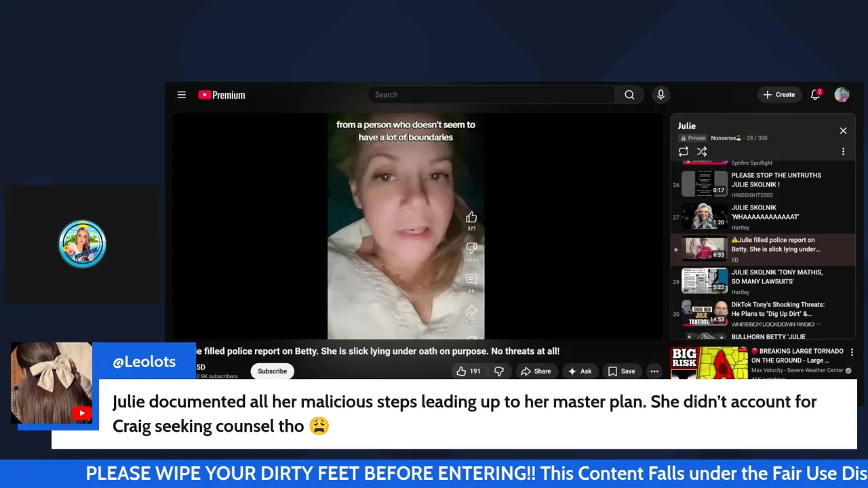Image resolution: width=868 pixels, height=488 pixels.
Task: Click the 'Julie' playlist title
Action: coord(686,126)
